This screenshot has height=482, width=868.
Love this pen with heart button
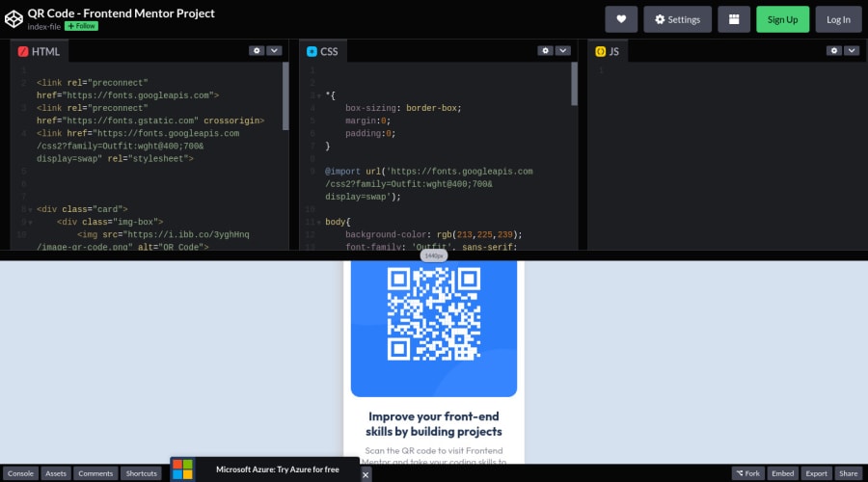click(621, 19)
